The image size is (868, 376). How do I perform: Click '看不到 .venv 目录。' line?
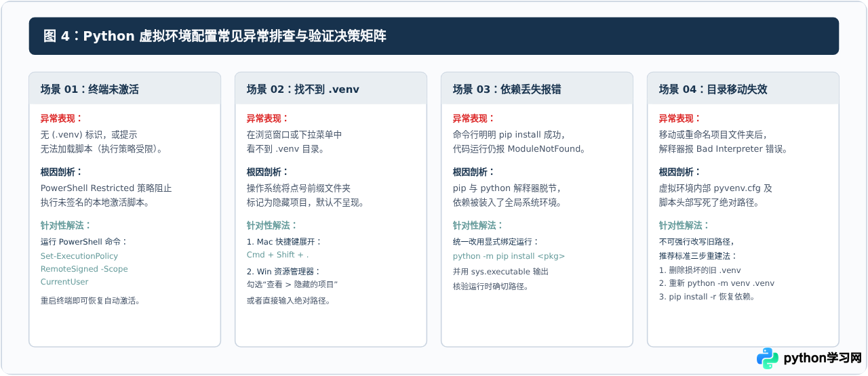tap(285, 148)
